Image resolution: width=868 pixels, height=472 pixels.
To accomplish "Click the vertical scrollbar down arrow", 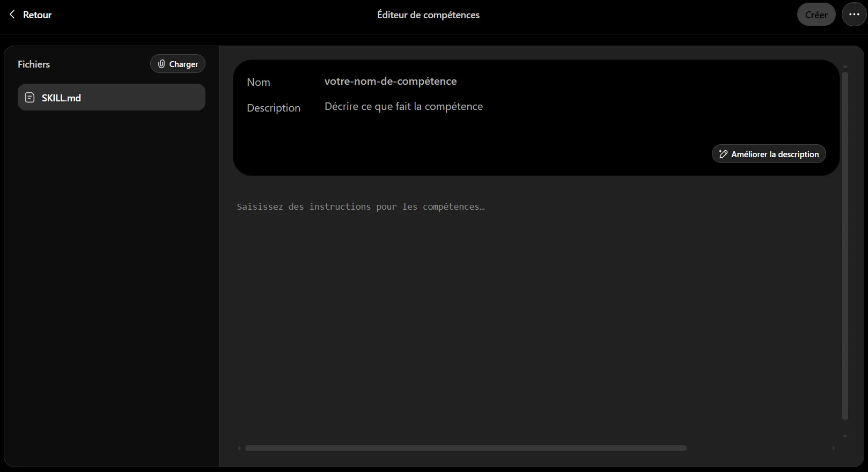I will (x=845, y=437).
